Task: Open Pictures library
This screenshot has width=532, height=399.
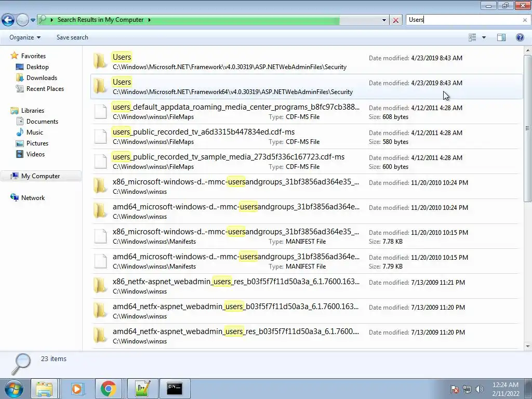Action: pyautogui.click(x=37, y=143)
